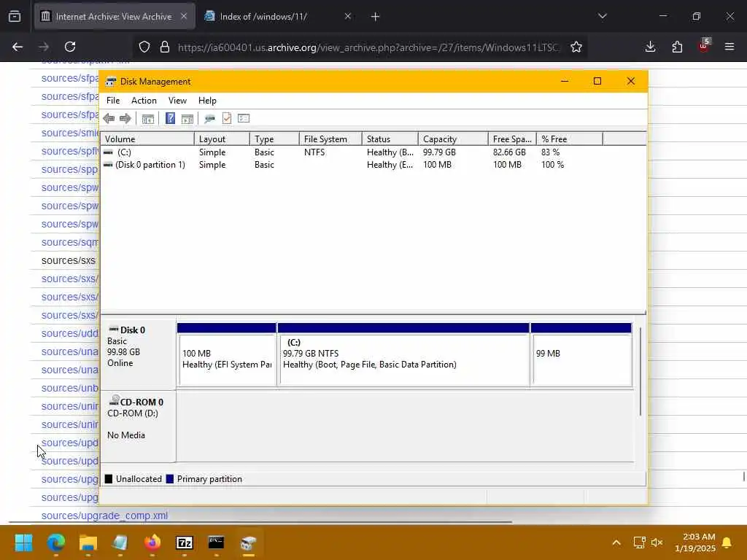The height and width of the screenshot is (560, 747).
Task: Select the 100 MB EFI System Partition block
Action: 227,355
